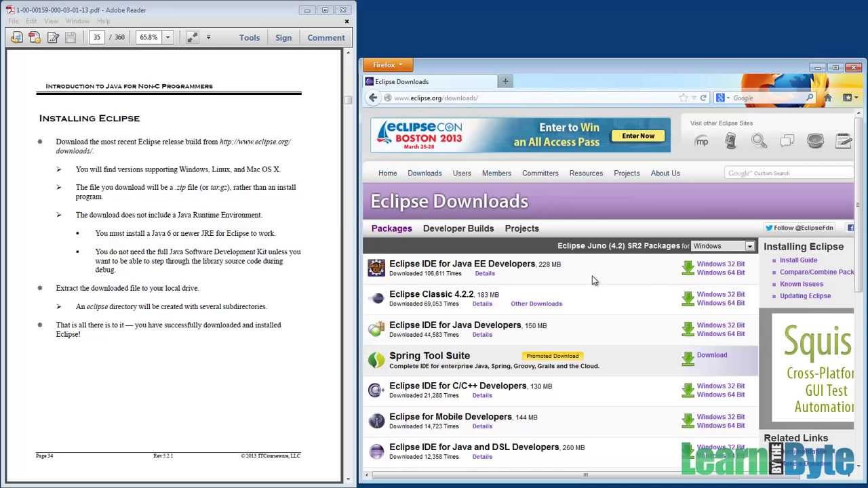Open the Other Downloads link
The image size is (868, 488).
click(x=536, y=304)
